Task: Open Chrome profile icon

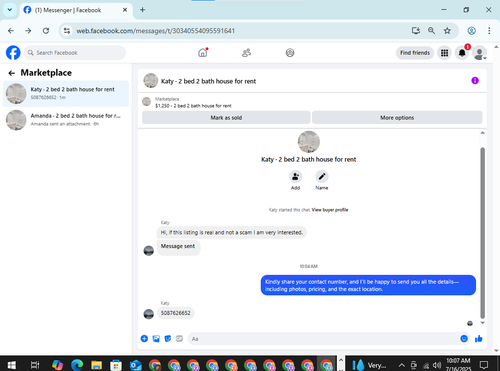Action: pyautogui.click(x=471, y=31)
